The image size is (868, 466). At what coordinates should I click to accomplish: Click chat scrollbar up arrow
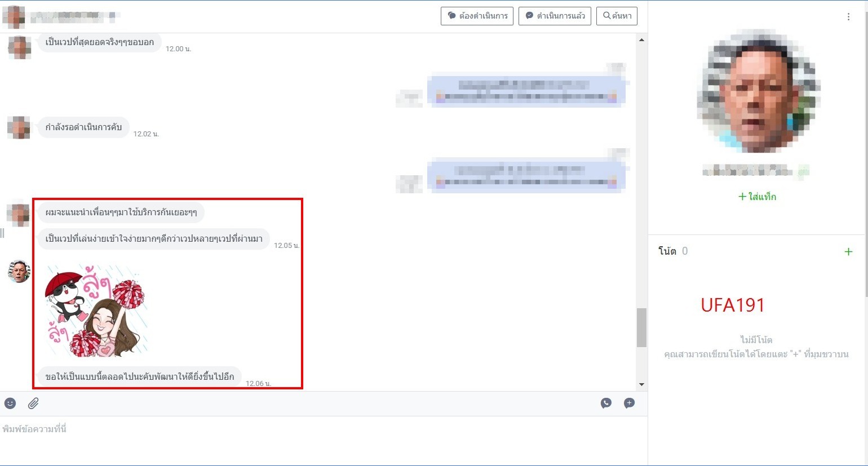[641, 40]
